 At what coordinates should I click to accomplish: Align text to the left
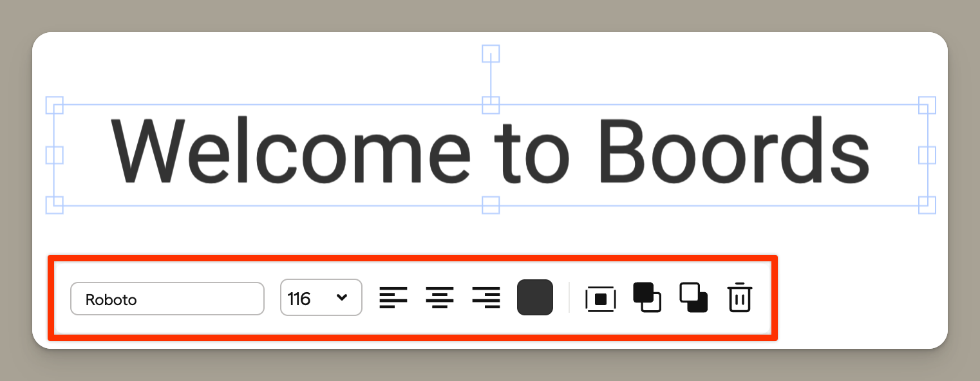pos(393,297)
